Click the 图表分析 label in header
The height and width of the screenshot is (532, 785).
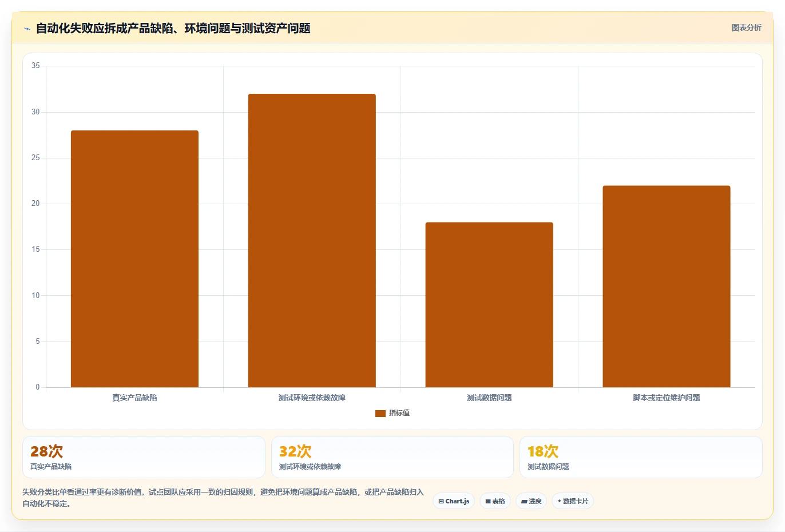click(746, 27)
